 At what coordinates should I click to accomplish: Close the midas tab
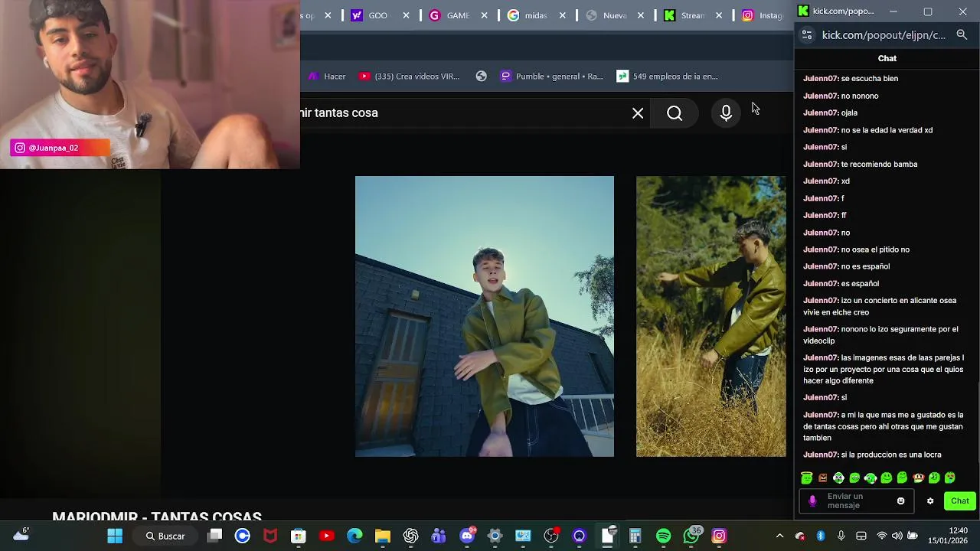pos(563,15)
